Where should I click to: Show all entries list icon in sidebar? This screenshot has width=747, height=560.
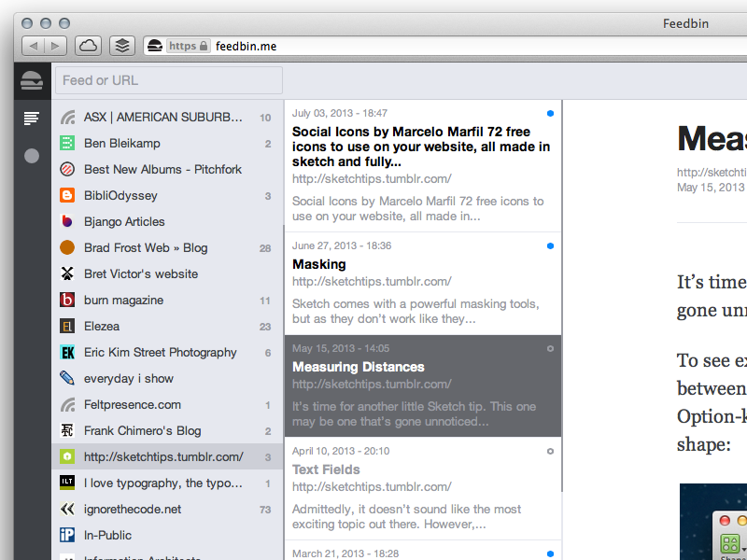tap(32, 118)
